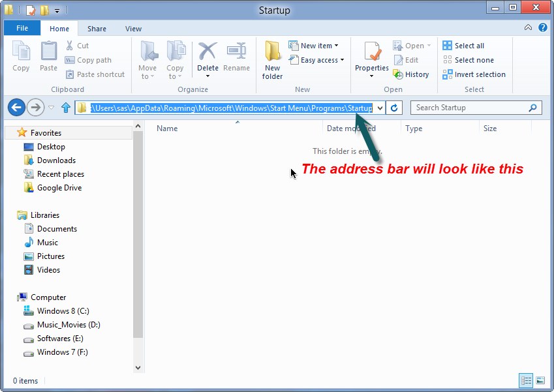Image resolution: width=554 pixels, height=392 pixels.
Task: Click the search magnifier icon
Action: click(x=532, y=108)
